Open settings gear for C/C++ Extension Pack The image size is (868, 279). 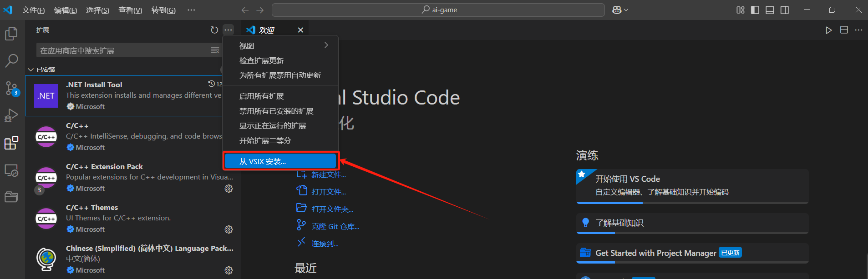click(229, 189)
